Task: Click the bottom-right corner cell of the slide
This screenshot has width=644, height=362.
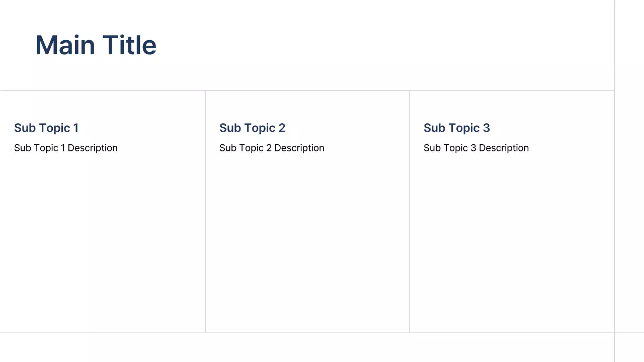Action: pyautogui.click(x=629, y=347)
